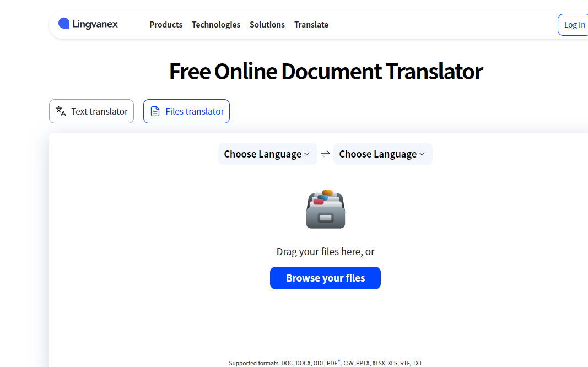Click the chevron on the right language selector
Image resolution: width=588 pixels, height=367 pixels.
coord(422,154)
